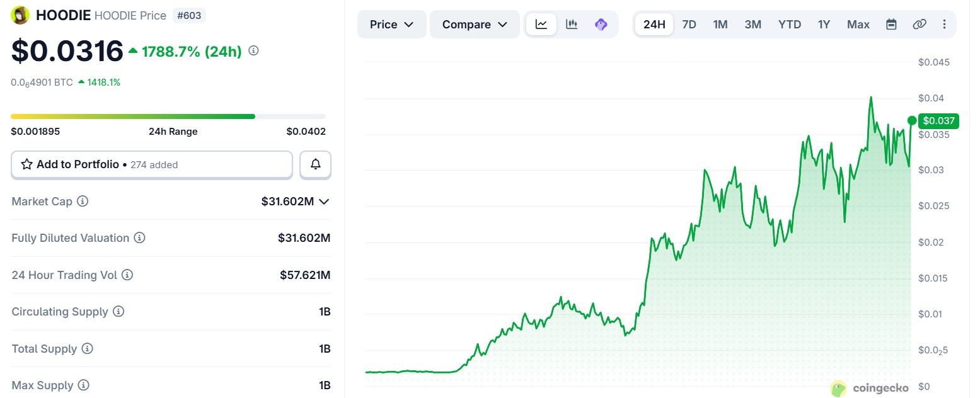
Task: Click the HOODIE coin logo icon
Action: point(21,16)
